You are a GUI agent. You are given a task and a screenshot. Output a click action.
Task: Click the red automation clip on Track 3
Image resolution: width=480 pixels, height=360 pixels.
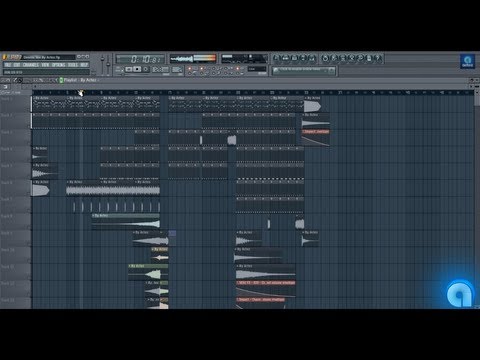click(x=316, y=138)
